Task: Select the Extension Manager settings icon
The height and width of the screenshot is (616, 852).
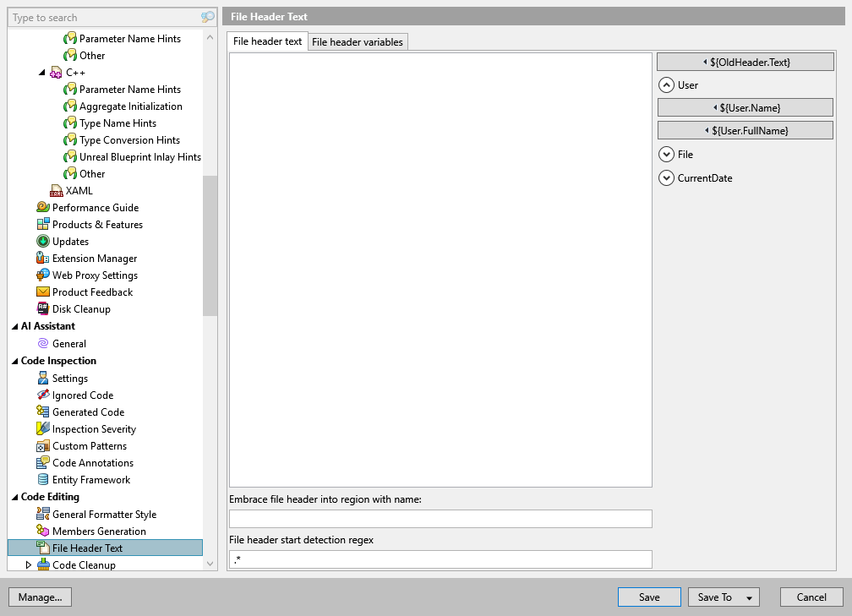Action: tap(44, 258)
